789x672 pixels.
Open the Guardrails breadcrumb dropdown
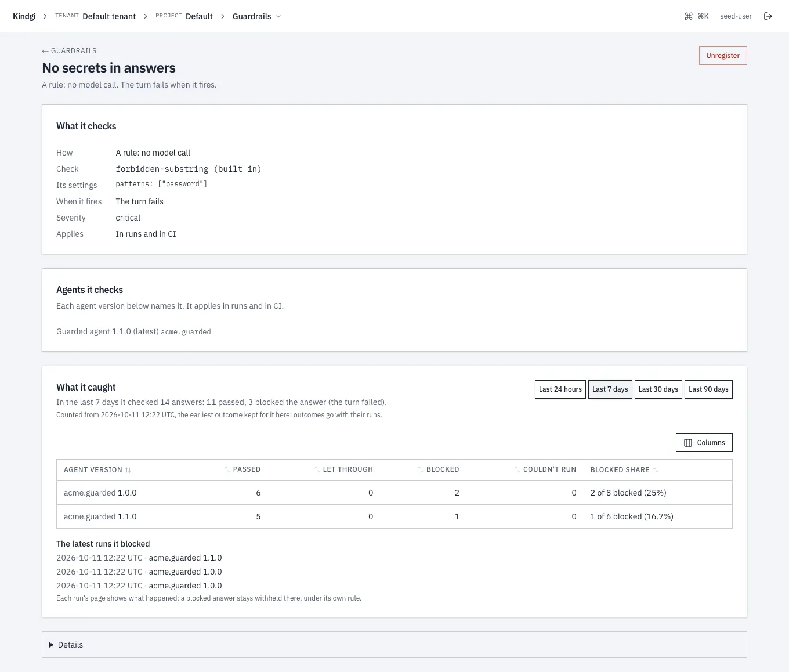256,16
